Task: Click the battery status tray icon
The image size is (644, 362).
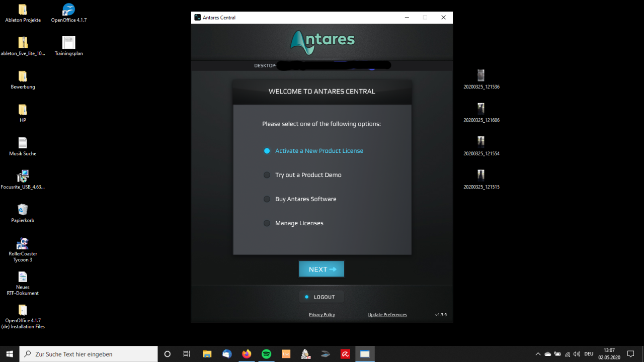Action: [x=557, y=354]
